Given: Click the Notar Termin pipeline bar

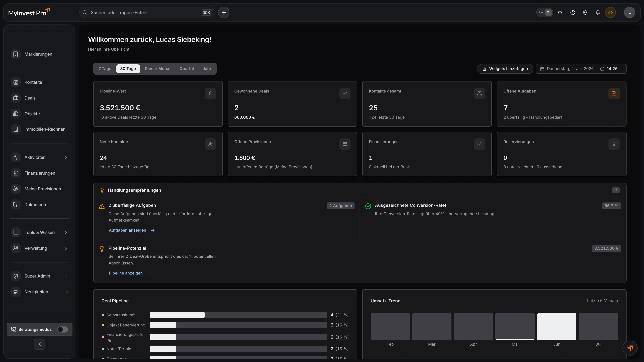Looking at the screenshot, I should pos(238,349).
